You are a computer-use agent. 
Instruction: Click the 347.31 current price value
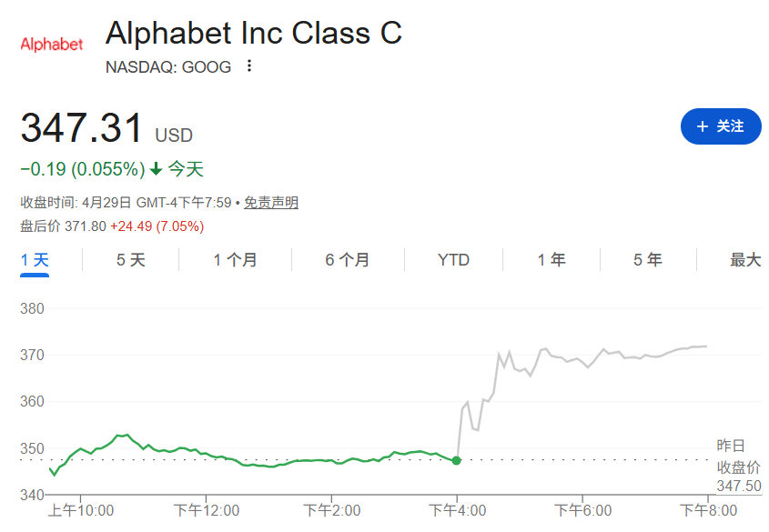coord(82,128)
